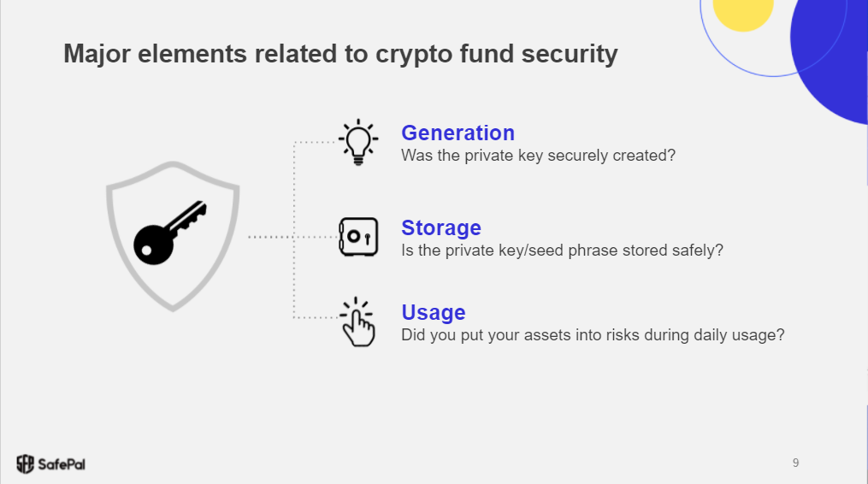Click the safe vault Storage icon
Image resolution: width=868 pixels, height=484 pixels.
point(358,237)
